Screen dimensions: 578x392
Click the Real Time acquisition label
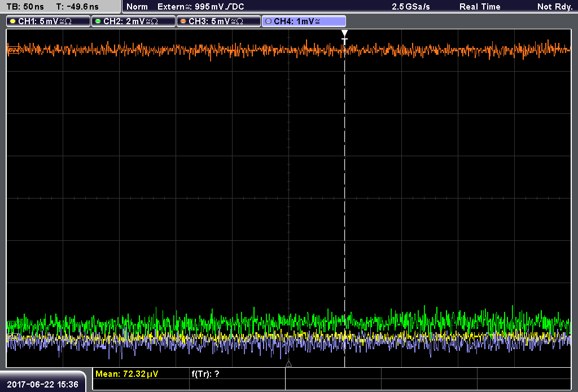coord(480,7)
